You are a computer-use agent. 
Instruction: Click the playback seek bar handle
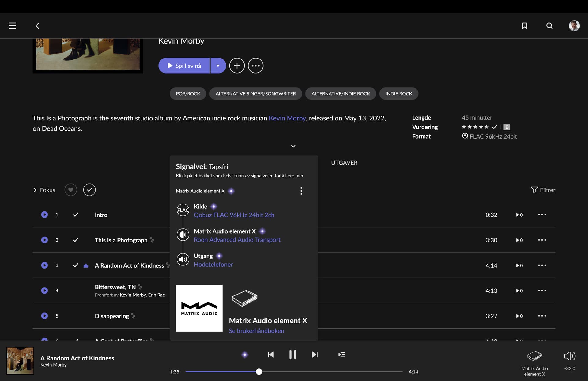coord(259,372)
